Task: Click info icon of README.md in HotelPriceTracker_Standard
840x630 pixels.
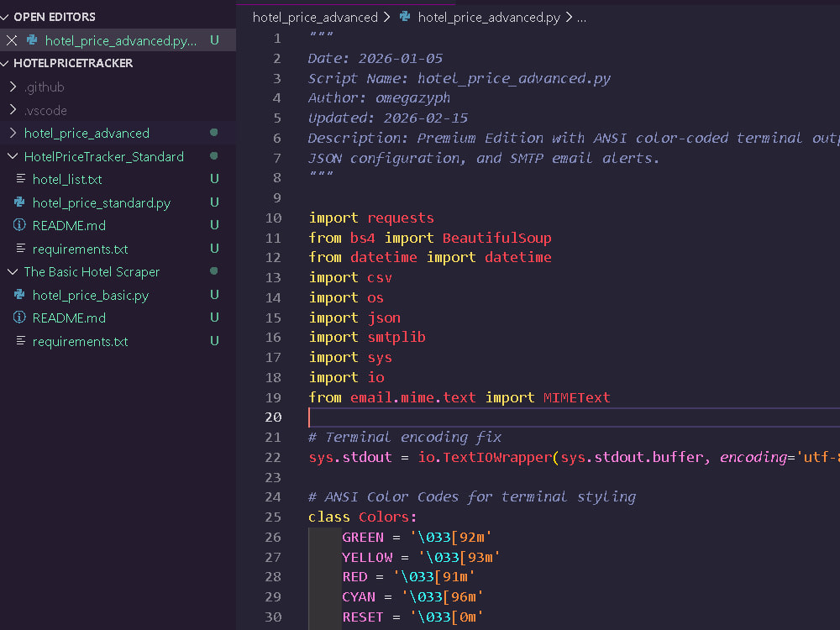Action: tap(20, 225)
